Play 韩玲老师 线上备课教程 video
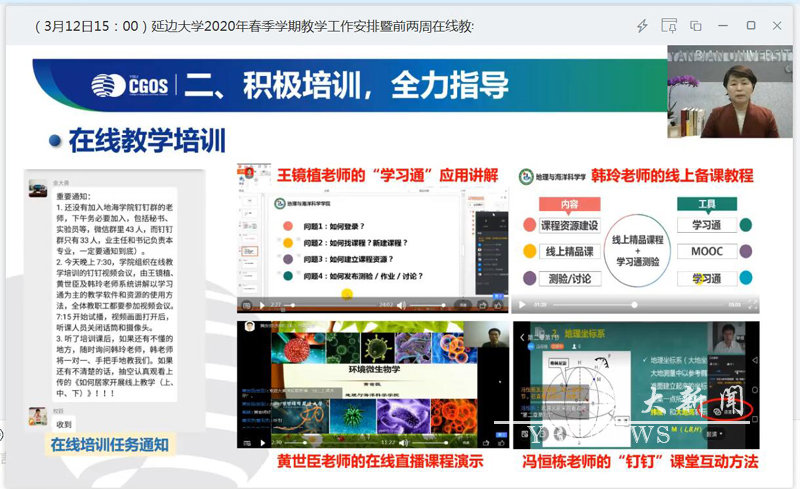 pos(521,304)
